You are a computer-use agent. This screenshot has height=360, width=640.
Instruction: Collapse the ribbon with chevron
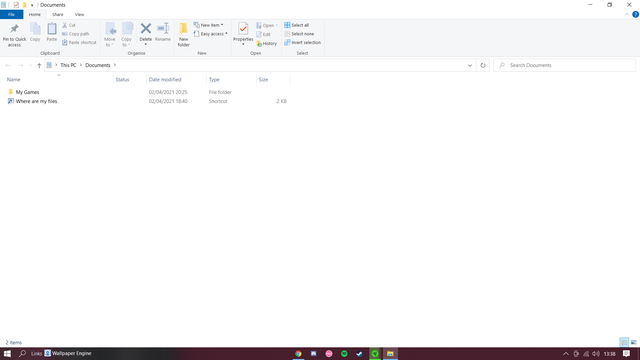coord(627,15)
